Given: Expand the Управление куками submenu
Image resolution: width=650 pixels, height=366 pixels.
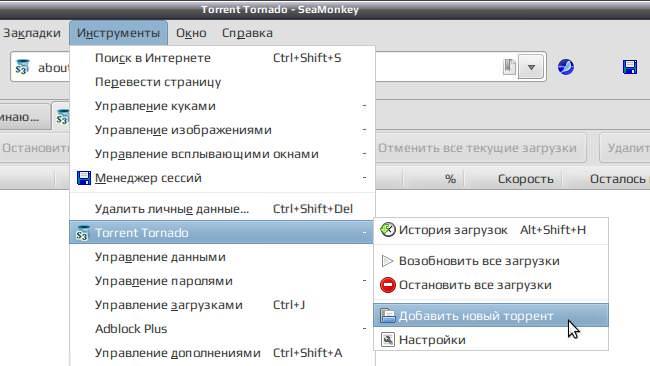Looking at the screenshot, I should [x=222, y=106].
